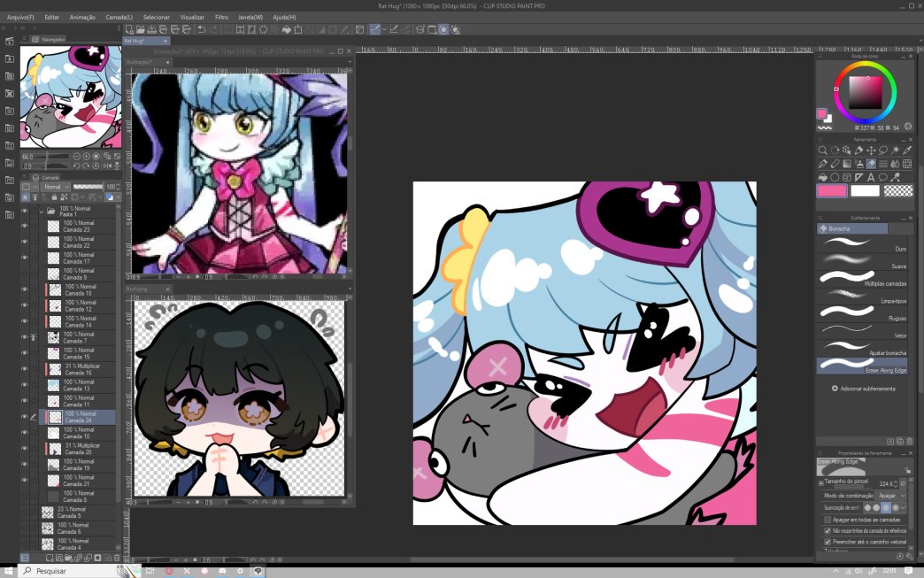Viewport: 924px width, 578px height.
Task: Open the layer blend mode 'Normal' dropdown
Action: [57, 186]
